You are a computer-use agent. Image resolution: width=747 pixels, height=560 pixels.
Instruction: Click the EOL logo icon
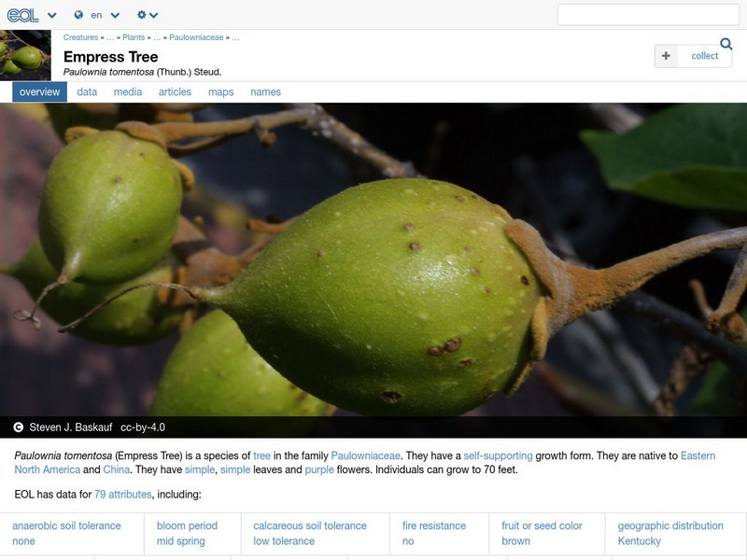22,15
